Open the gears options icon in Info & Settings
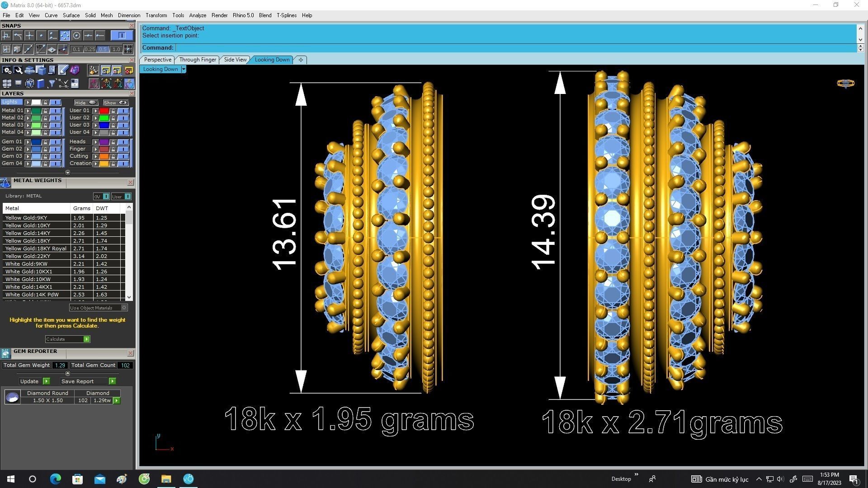 click(x=7, y=70)
